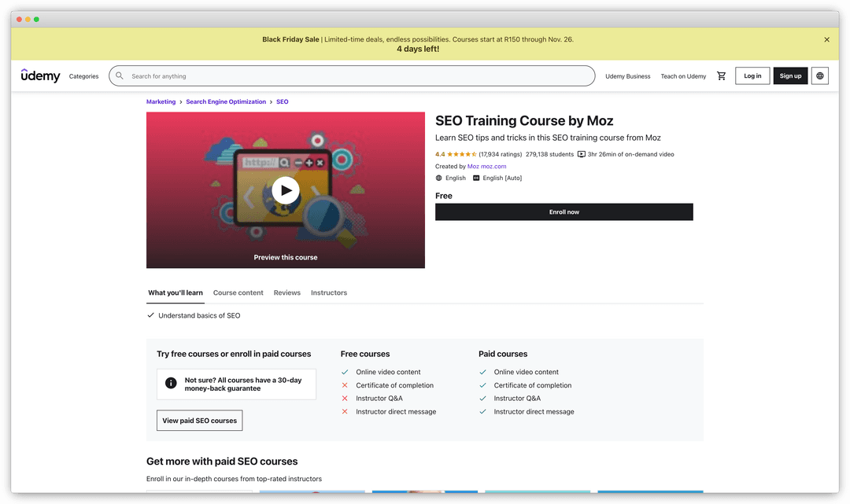Click the course preview thumbnail

click(x=286, y=190)
